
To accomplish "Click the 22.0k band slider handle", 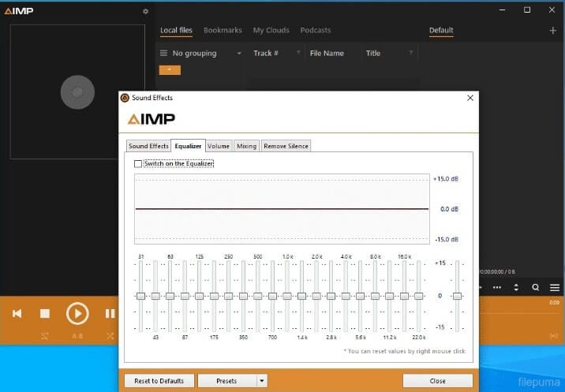I will pos(419,296).
